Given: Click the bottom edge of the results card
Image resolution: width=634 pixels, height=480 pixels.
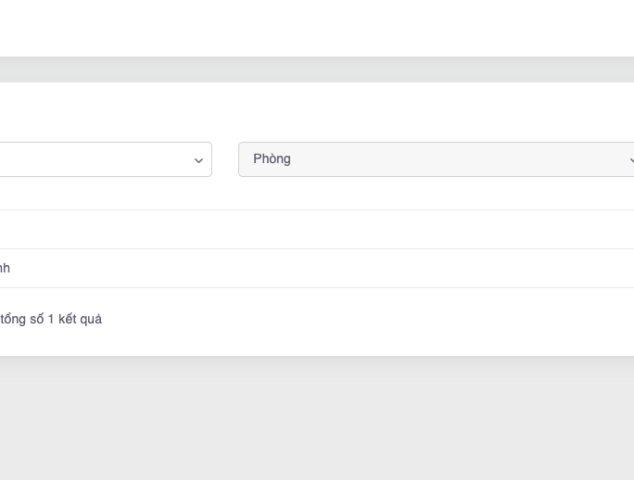Looking at the screenshot, I should click(x=317, y=354).
